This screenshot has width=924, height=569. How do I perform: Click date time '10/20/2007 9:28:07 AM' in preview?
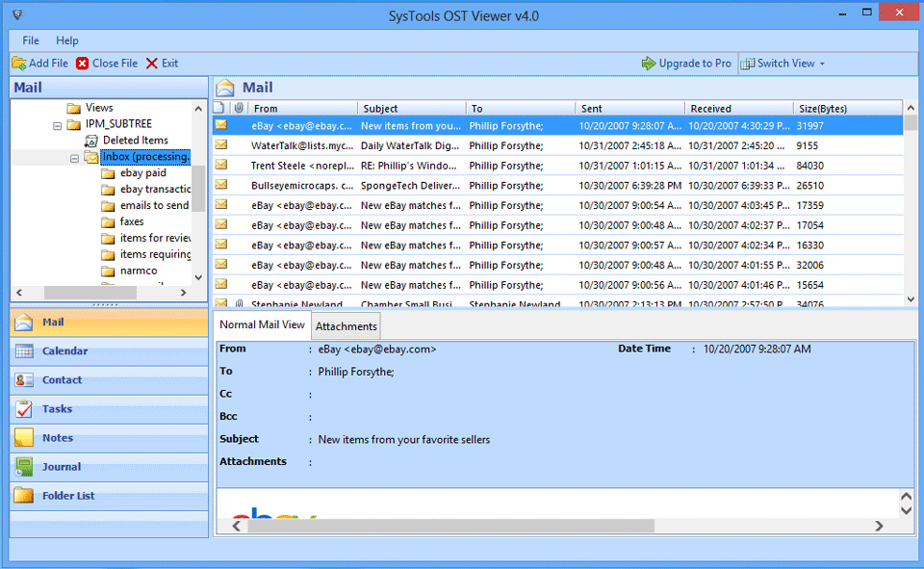pyautogui.click(x=757, y=349)
